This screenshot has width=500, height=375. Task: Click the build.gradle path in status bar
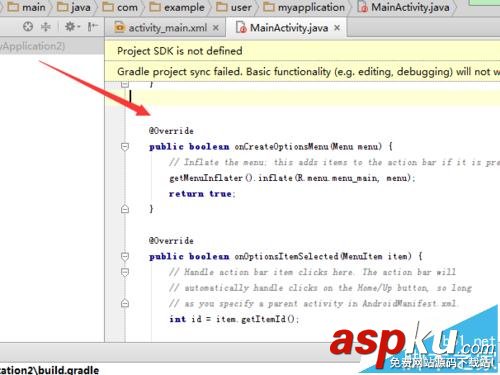click(x=49, y=370)
